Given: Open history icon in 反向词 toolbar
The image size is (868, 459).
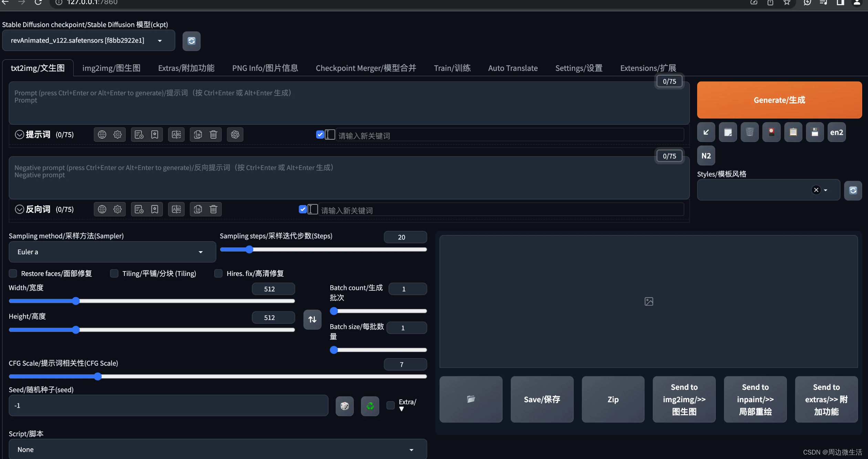Looking at the screenshot, I should click(x=139, y=209).
